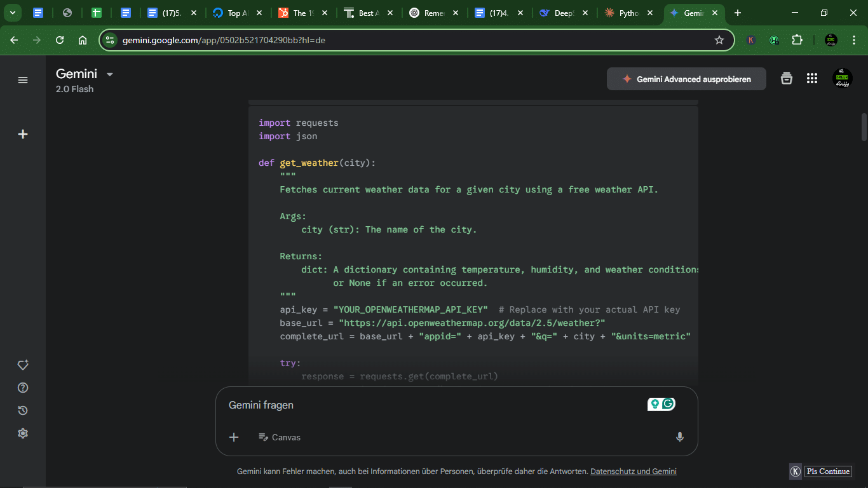
Task: Click "import json" code line
Action: click(288, 136)
